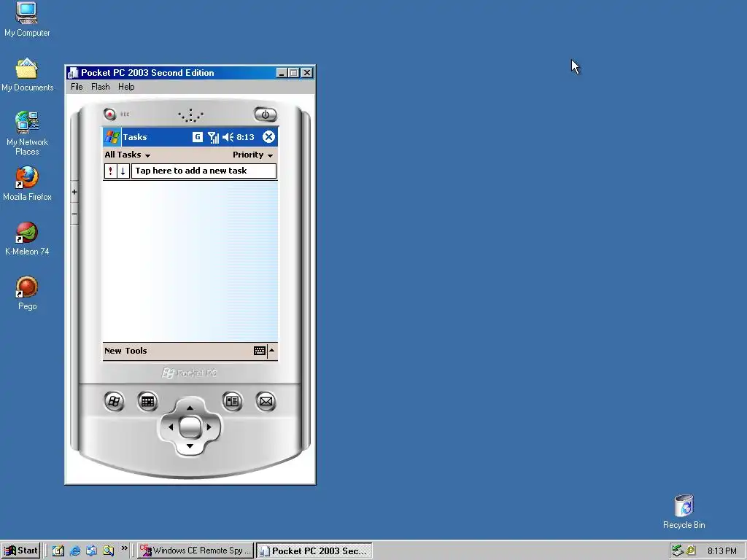
Task: Click the magnifier search quick launch icon
Action: [108, 551]
